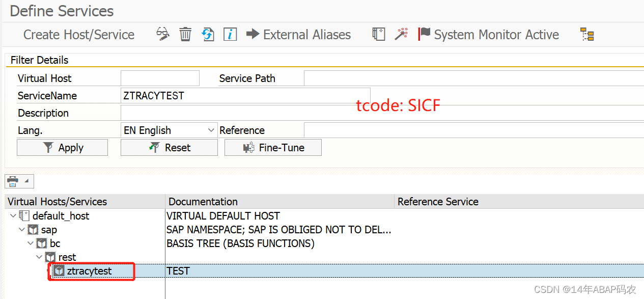Click inside the Virtual Host input field
The width and height of the screenshot is (644, 299).
[159, 78]
